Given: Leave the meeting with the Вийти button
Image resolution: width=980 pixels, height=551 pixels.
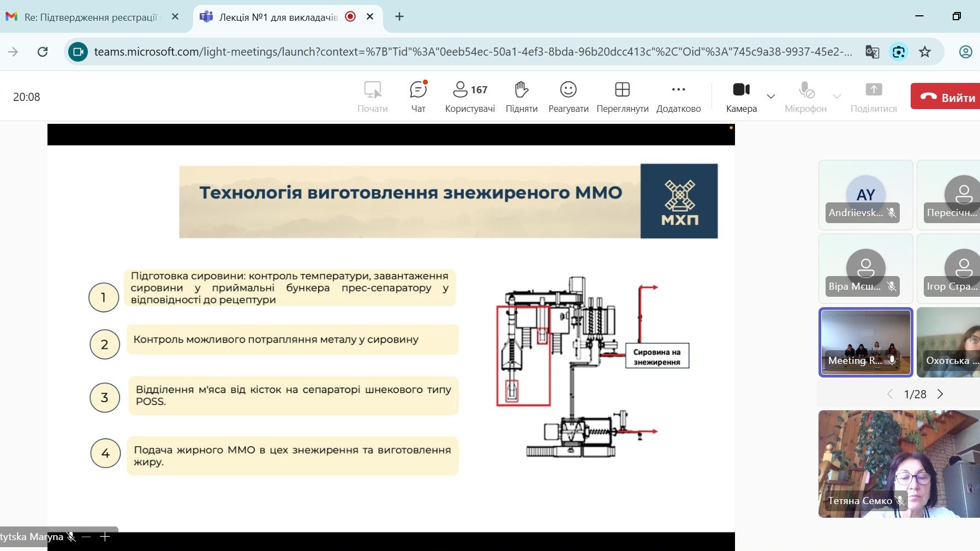Looking at the screenshot, I should click(947, 97).
